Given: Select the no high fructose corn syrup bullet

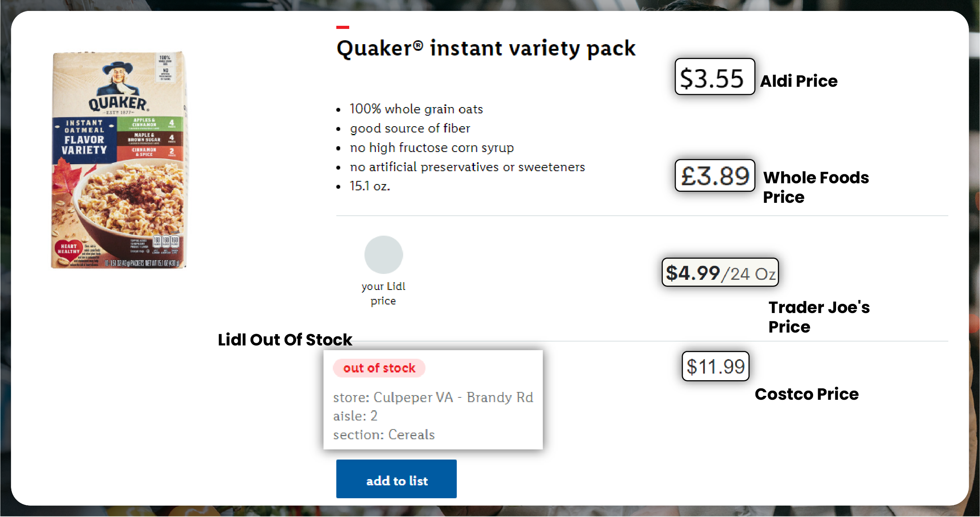Looking at the screenshot, I should pyautogui.click(x=432, y=148).
